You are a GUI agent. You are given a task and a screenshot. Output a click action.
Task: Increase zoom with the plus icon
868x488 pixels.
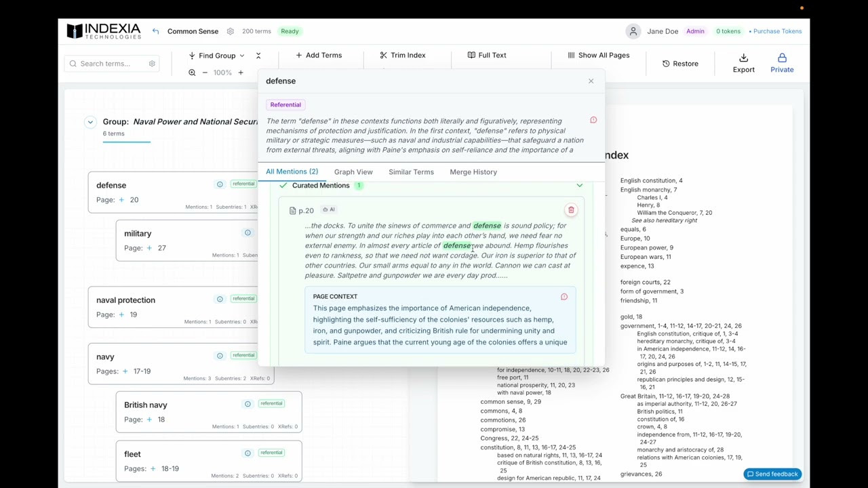240,73
